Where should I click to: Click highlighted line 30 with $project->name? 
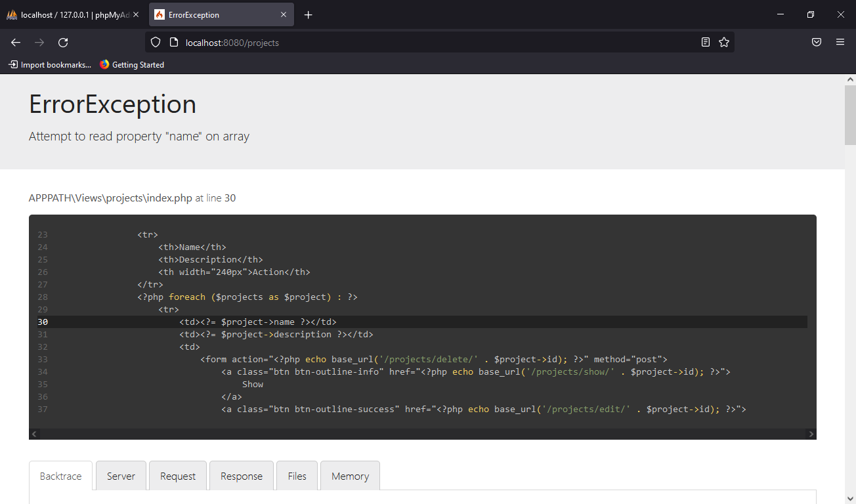[422, 322]
